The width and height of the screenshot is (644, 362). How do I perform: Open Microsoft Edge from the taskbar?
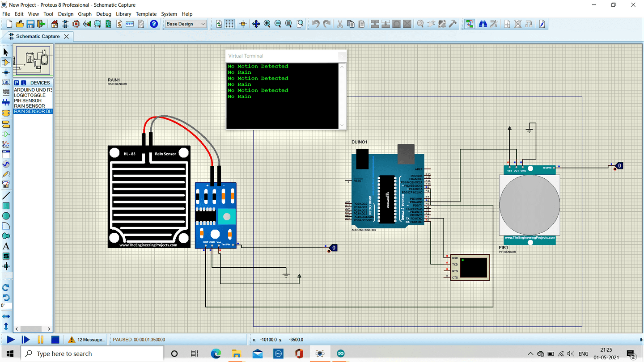216,354
